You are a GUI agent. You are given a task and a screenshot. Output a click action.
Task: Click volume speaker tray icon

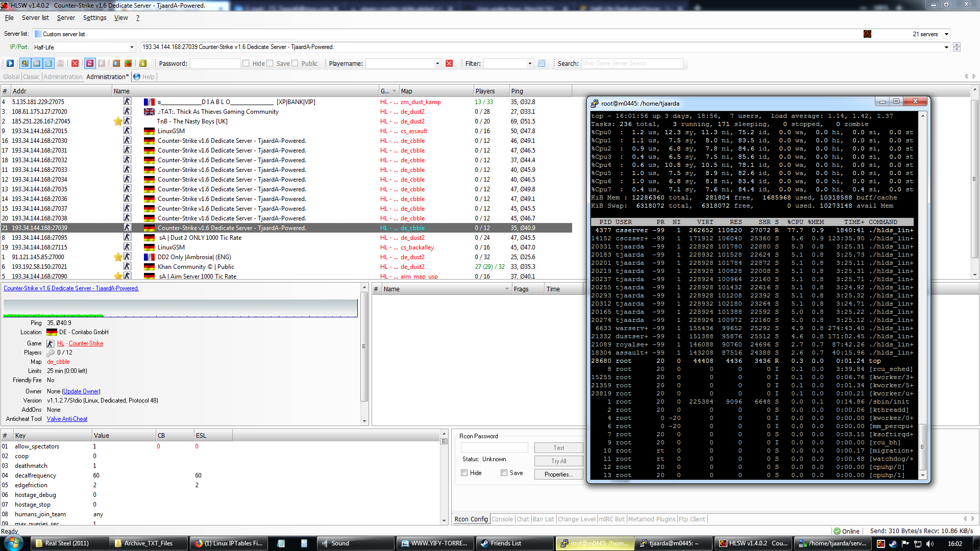929,544
